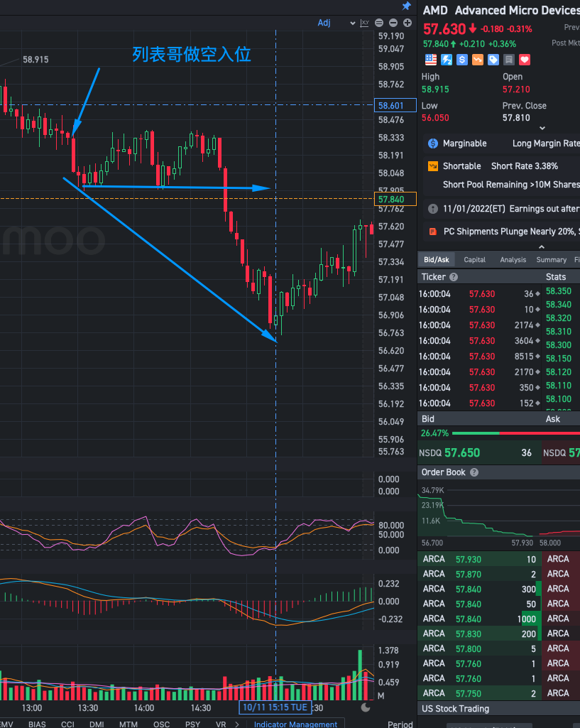This screenshot has height=728, width=580.
Task: Click the Ticker help question mark
Action: pyautogui.click(x=454, y=277)
